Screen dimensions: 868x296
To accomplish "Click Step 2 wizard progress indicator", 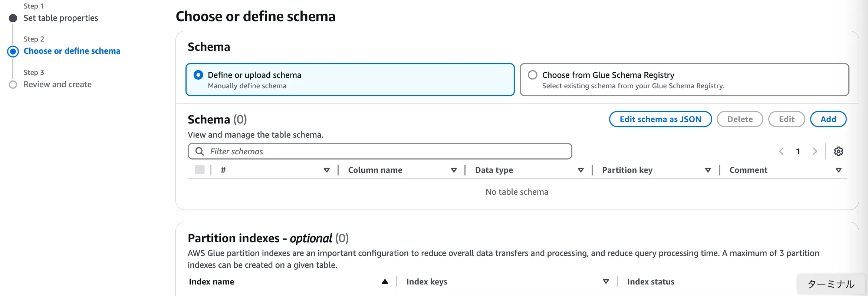I will click(x=13, y=51).
